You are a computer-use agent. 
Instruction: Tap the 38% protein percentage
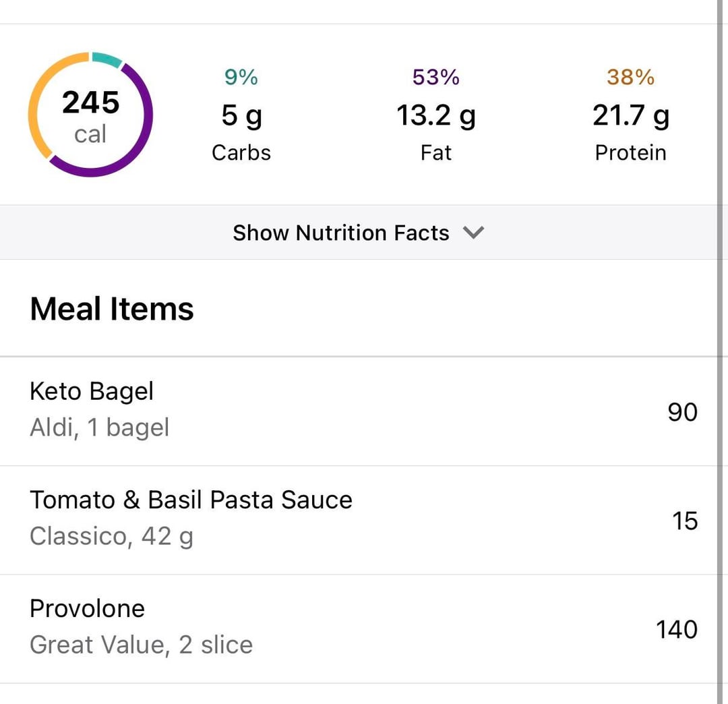630,78
